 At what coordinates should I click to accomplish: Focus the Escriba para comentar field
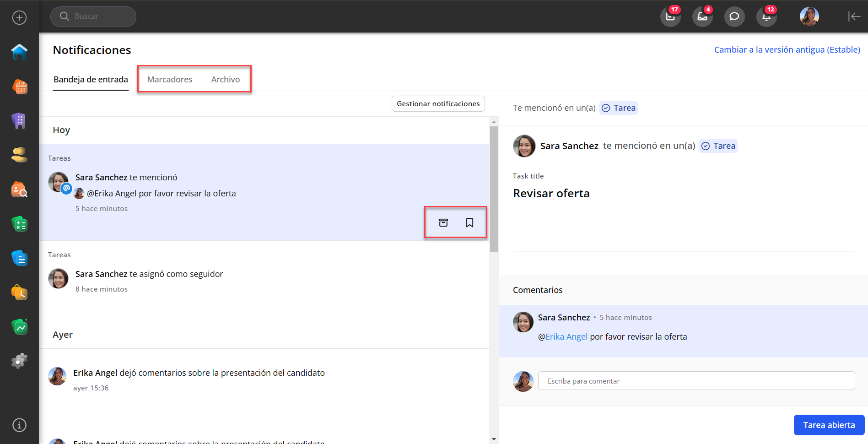coord(696,381)
